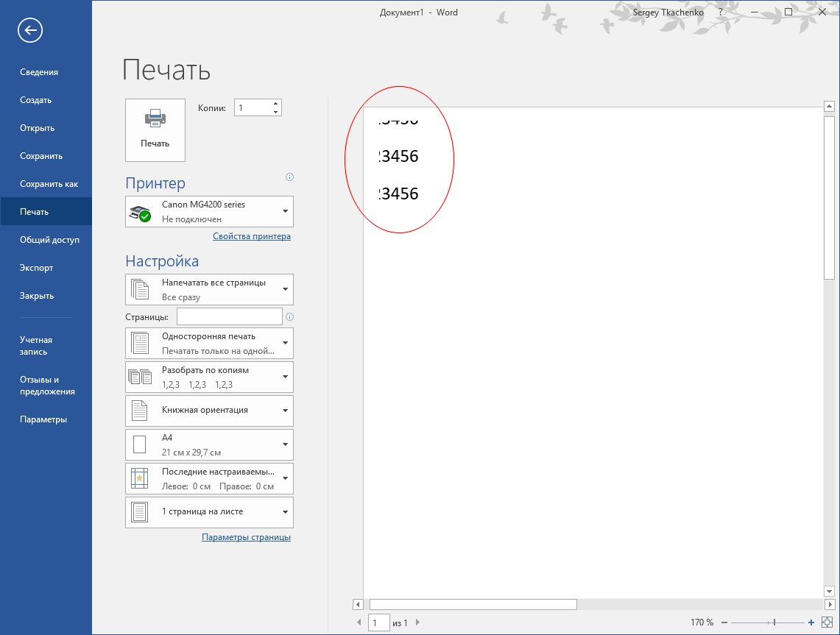Open Отзывы и предложения in the sidebar
This screenshot has height=635, width=840.
click(x=46, y=386)
